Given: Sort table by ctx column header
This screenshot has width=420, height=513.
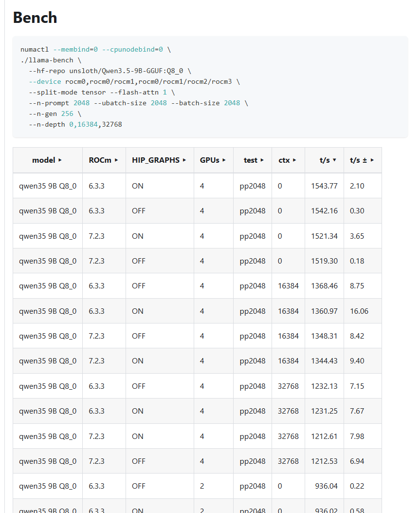Looking at the screenshot, I should coord(288,160).
